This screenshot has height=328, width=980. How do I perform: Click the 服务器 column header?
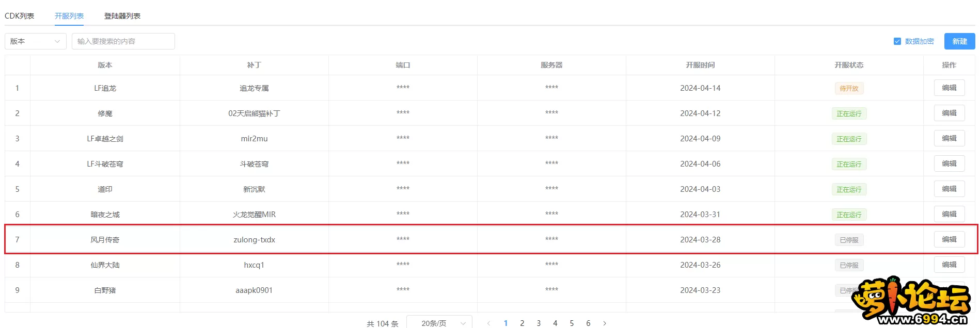(551, 65)
